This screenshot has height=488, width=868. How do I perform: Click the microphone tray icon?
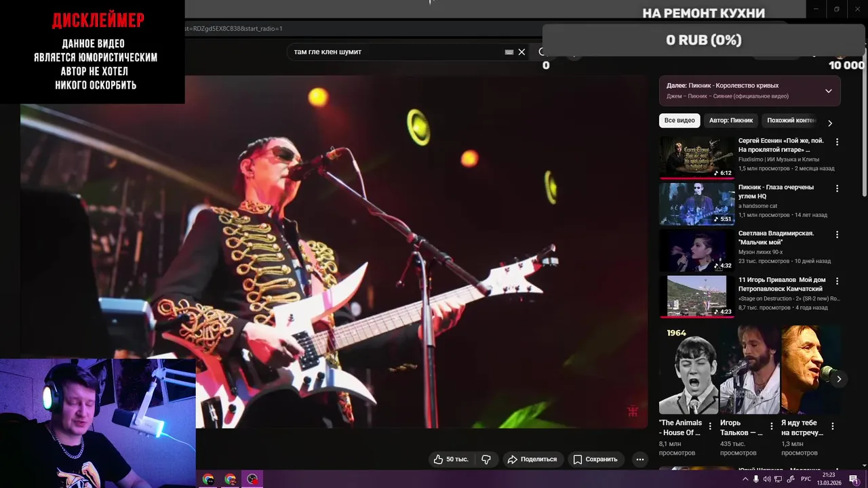pyautogui.click(x=756, y=479)
